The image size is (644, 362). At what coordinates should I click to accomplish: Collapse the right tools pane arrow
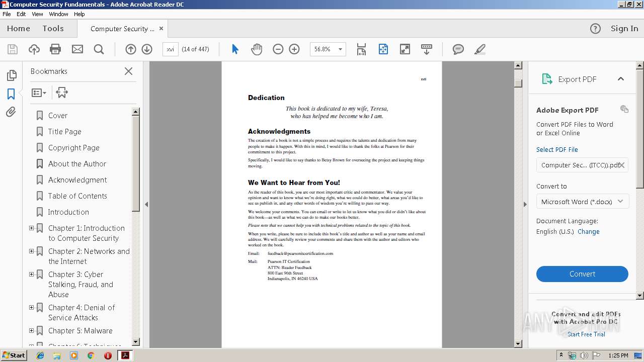tap(525, 204)
